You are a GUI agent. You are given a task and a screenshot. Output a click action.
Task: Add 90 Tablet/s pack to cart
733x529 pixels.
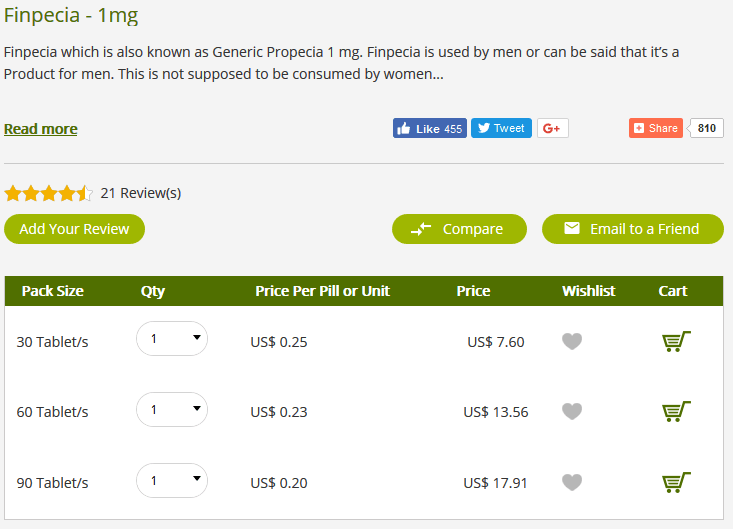(676, 483)
